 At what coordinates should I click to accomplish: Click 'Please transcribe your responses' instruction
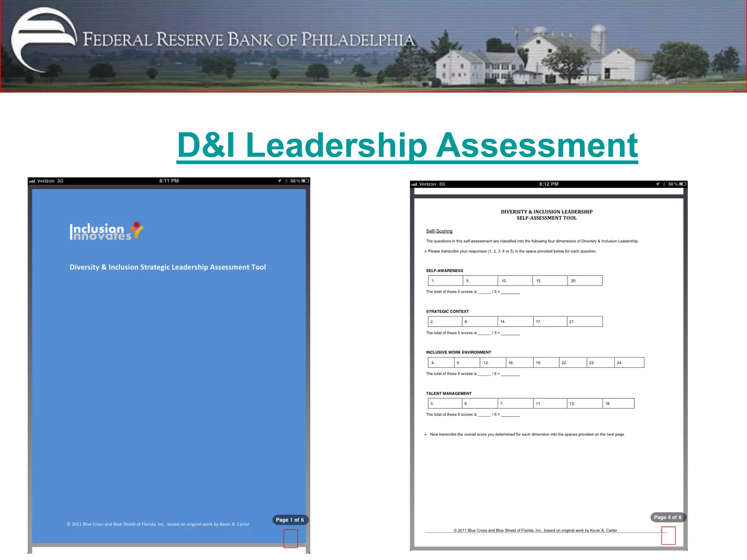tap(510, 251)
